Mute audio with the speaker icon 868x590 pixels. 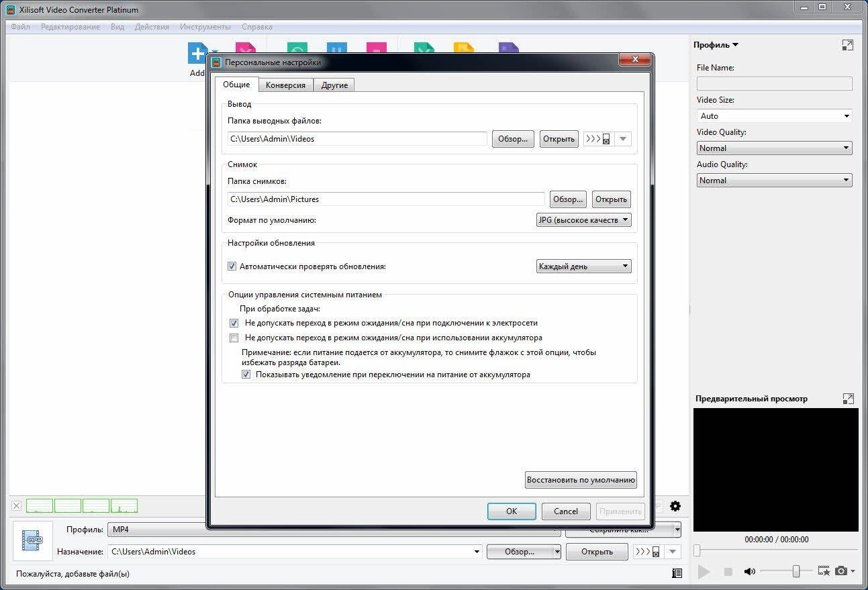[x=750, y=571]
